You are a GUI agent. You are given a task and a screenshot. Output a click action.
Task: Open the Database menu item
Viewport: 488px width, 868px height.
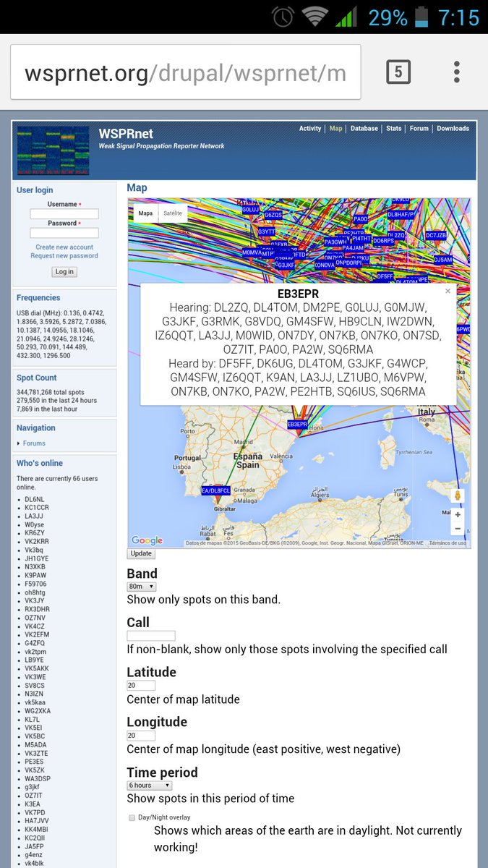pyautogui.click(x=364, y=129)
